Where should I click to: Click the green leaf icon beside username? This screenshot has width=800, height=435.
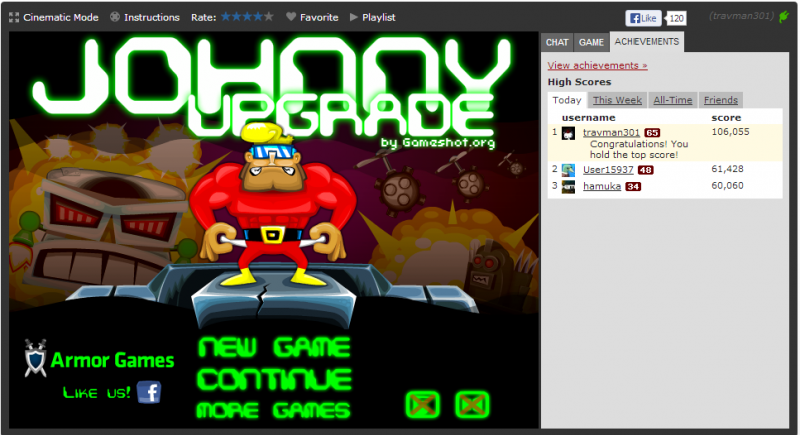[784, 17]
